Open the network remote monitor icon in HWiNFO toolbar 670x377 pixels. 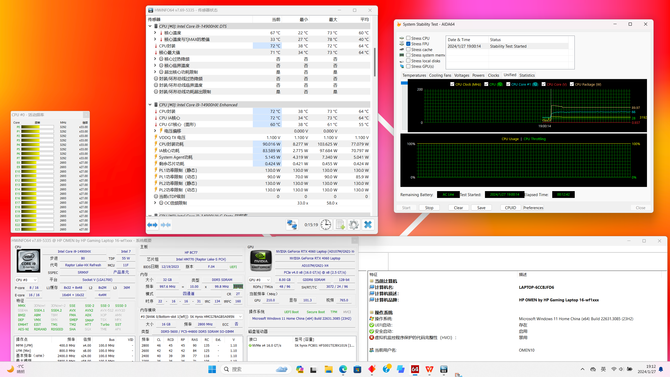tap(292, 224)
